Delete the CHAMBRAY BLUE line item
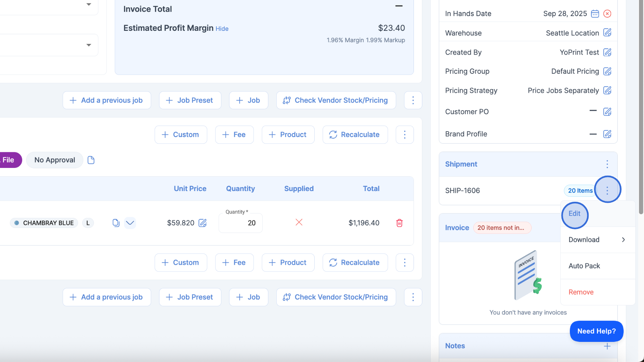644x362 pixels. (x=399, y=223)
